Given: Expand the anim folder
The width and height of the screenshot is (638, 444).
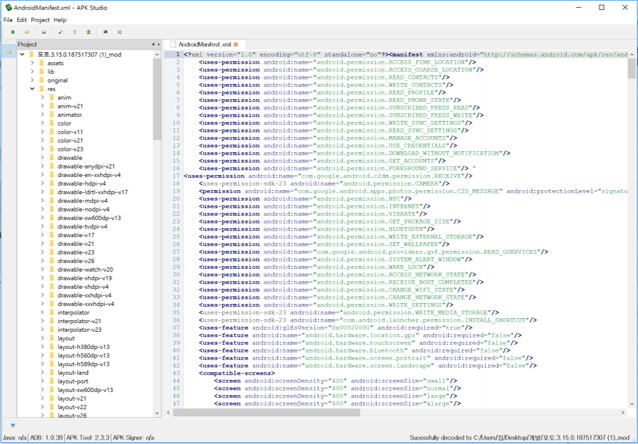Looking at the screenshot, I should [x=42, y=97].
